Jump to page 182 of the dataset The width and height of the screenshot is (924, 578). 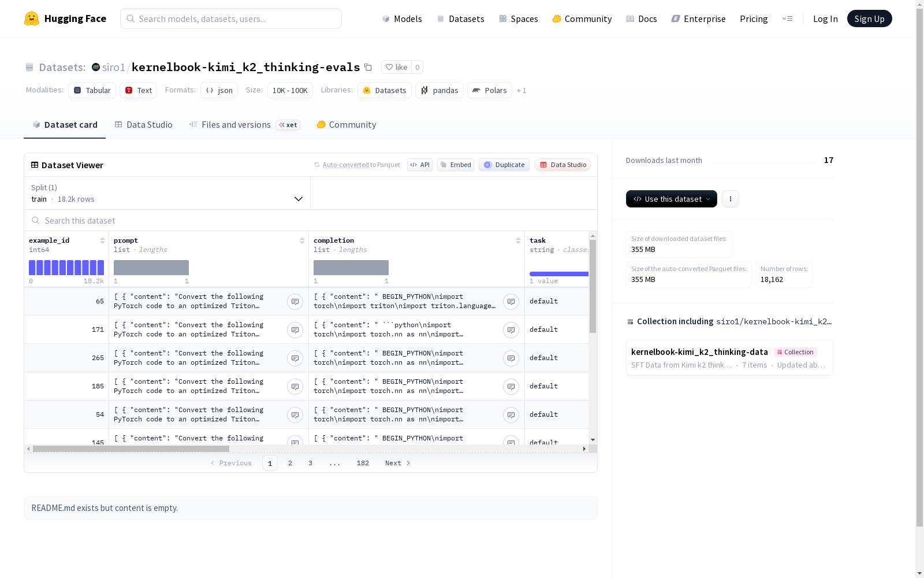pos(363,463)
